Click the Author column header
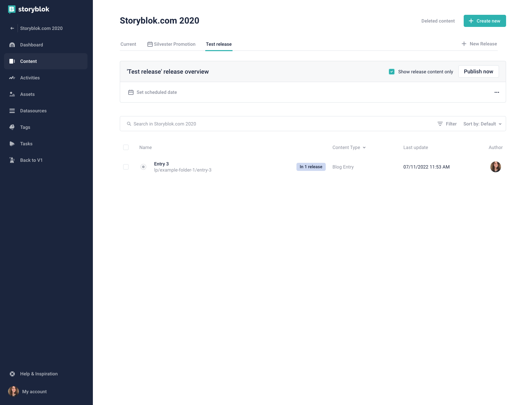 (496, 147)
